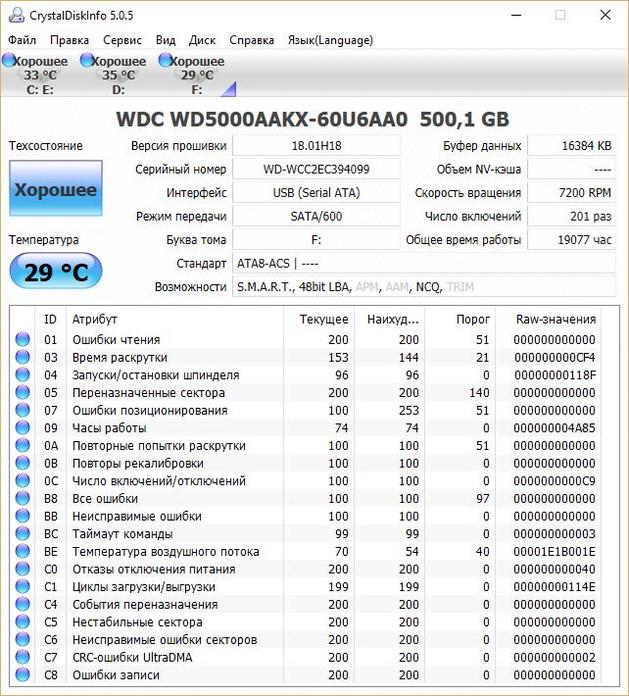
Task: Click the rotation speed field 7200 RPM
Action: click(x=571, y=193)
